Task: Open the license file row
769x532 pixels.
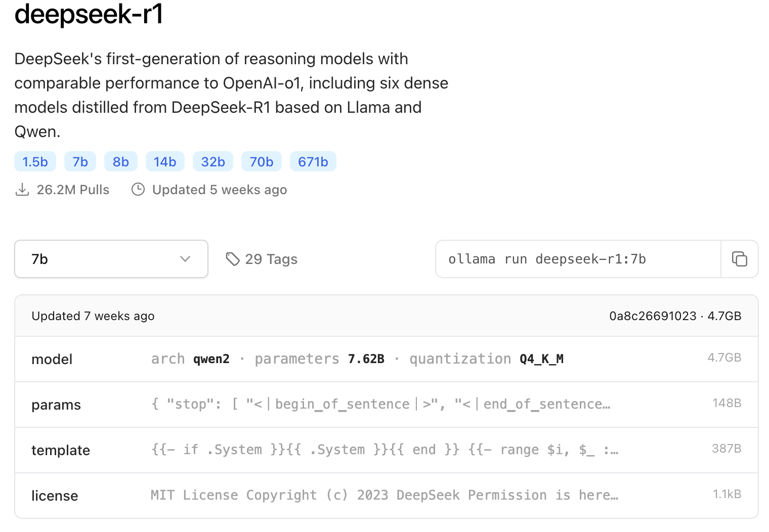Action: (x=386, y=496)
